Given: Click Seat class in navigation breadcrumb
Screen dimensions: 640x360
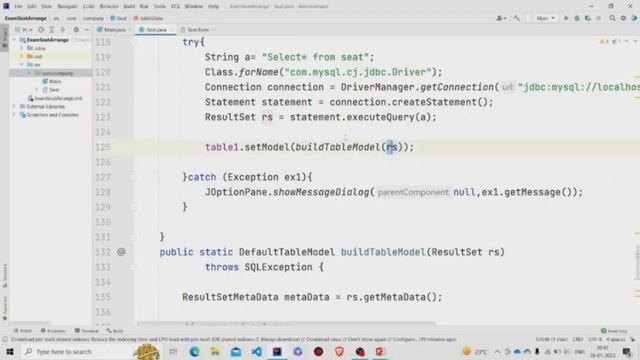Looking at the screenshot, I should point(119,18).
